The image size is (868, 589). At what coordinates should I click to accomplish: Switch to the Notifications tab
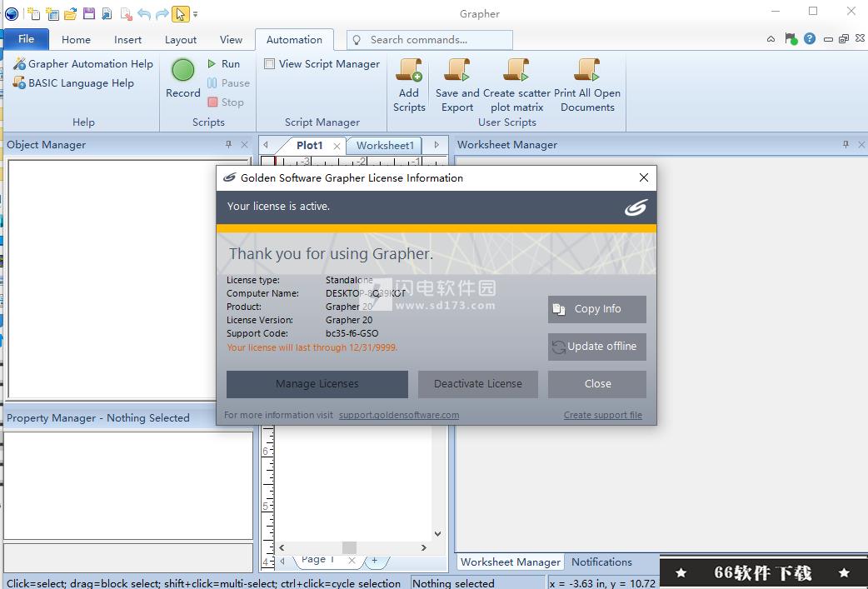click(x=601, y=562)
